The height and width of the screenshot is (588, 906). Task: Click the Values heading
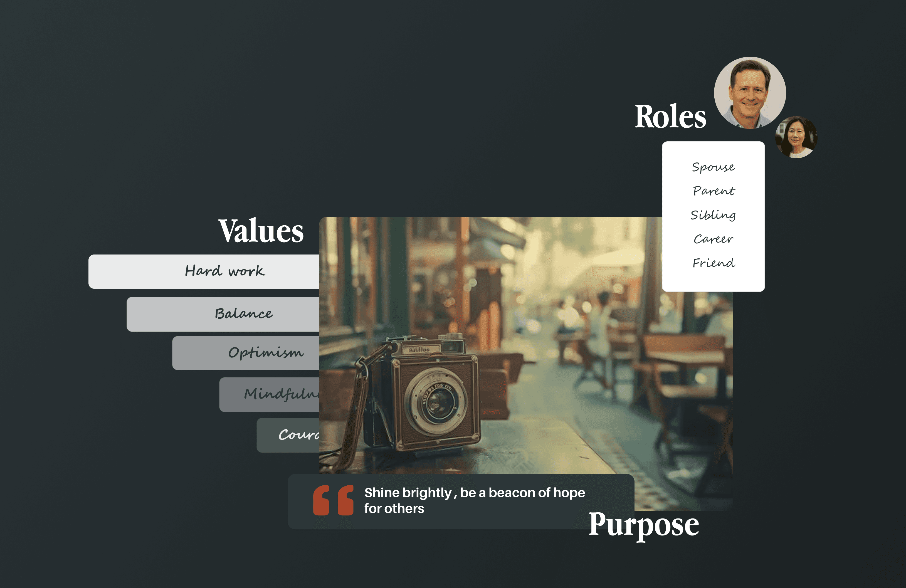pyautogui.click(x=261, y=231)
